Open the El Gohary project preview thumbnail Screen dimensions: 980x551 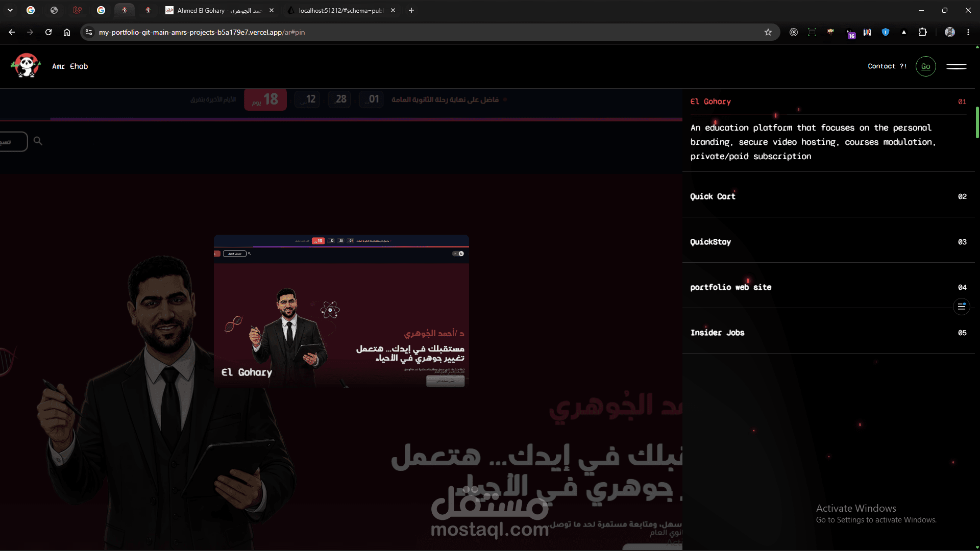pyautogui.click(x=341, y=312)
